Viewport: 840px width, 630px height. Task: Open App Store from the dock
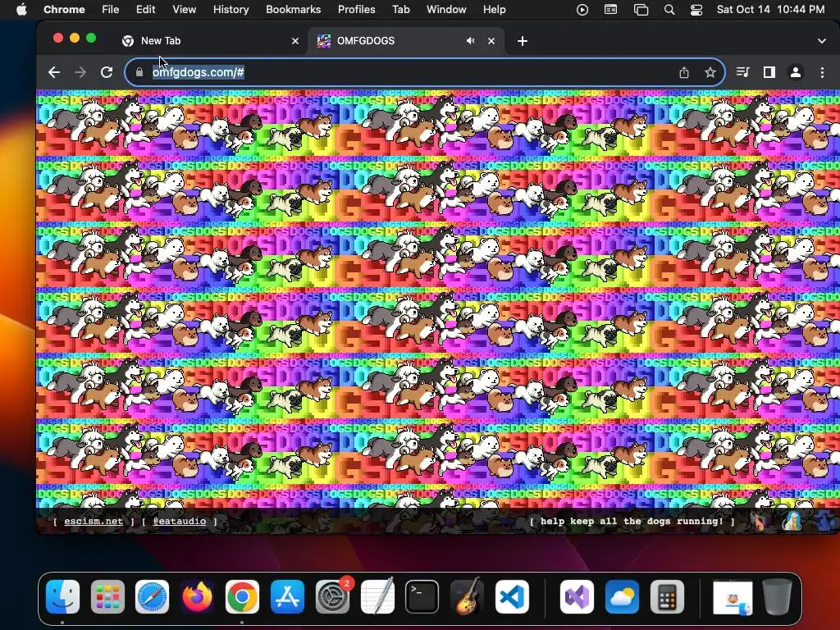pyautogui.click(x=287, y=597)
